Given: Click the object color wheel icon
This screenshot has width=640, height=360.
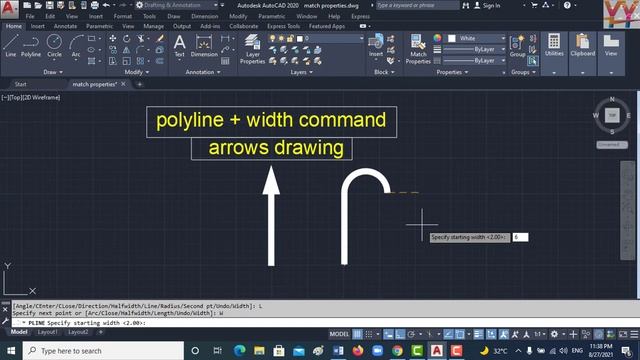Looking at the screenshot, I should pyautogui.click(x=437, y=38).
